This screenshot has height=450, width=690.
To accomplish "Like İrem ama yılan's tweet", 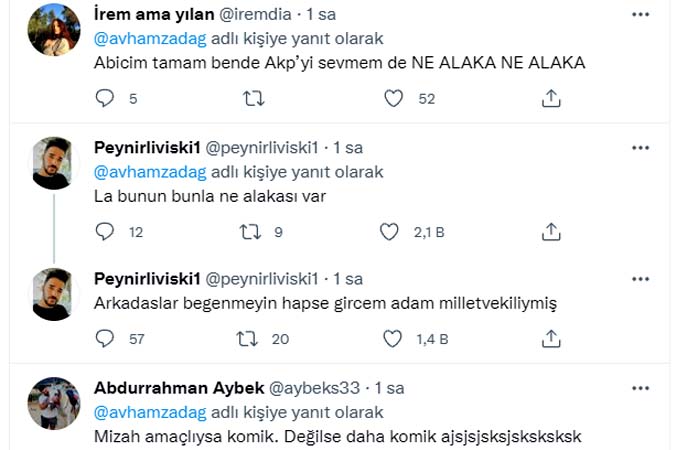I will coord(394,98).
